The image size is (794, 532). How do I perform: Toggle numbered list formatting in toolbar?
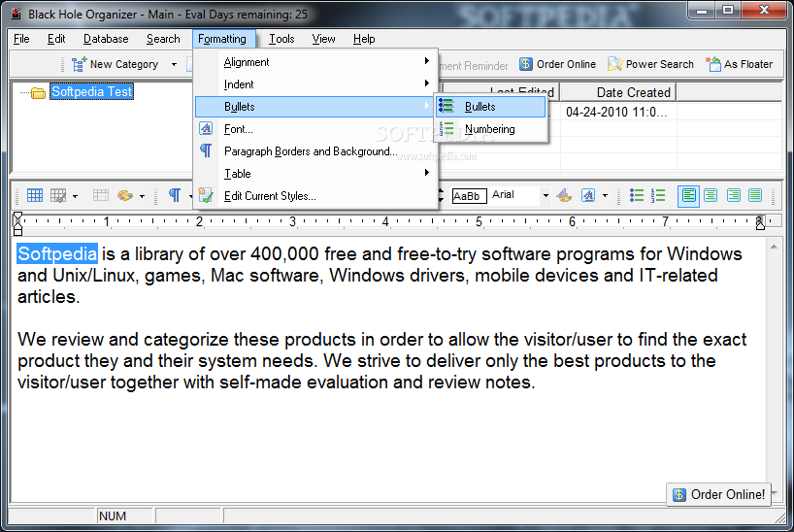click(x=658, y=195)
